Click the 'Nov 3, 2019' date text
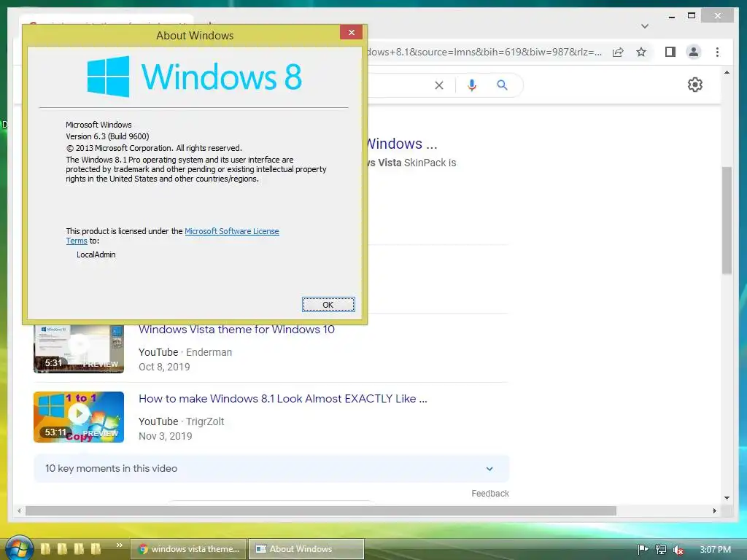 pyautogui.click(x=166, y=436)
